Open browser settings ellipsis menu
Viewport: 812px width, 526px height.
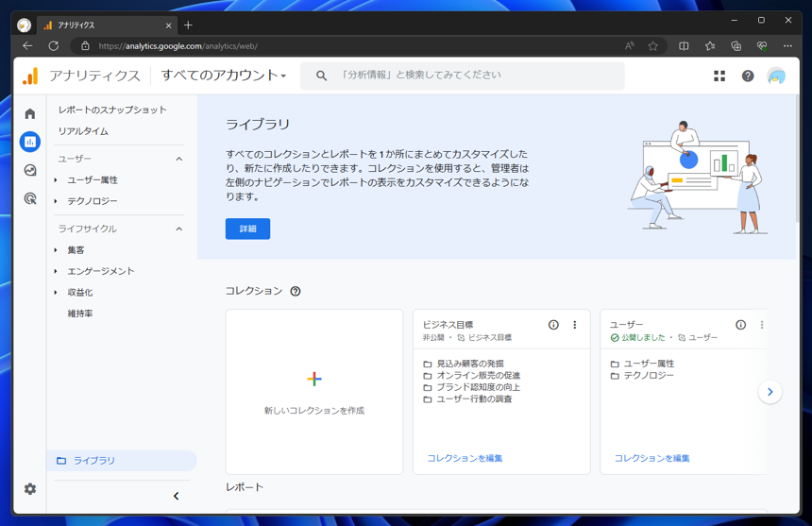[x=787, y=45]
